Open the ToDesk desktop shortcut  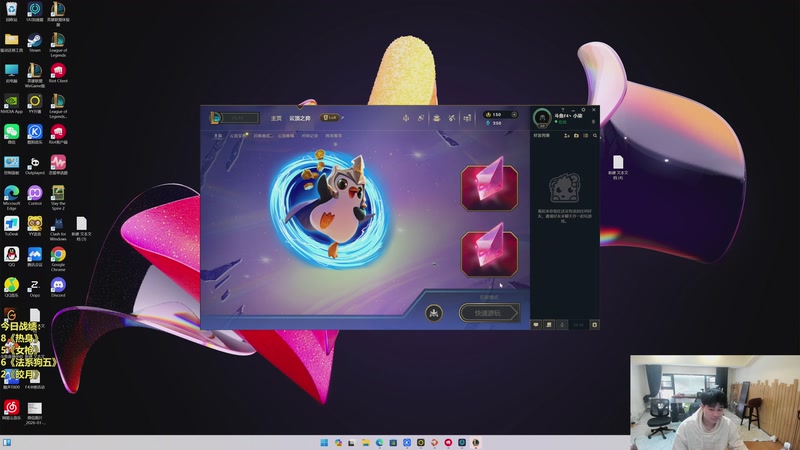[11, 226]
